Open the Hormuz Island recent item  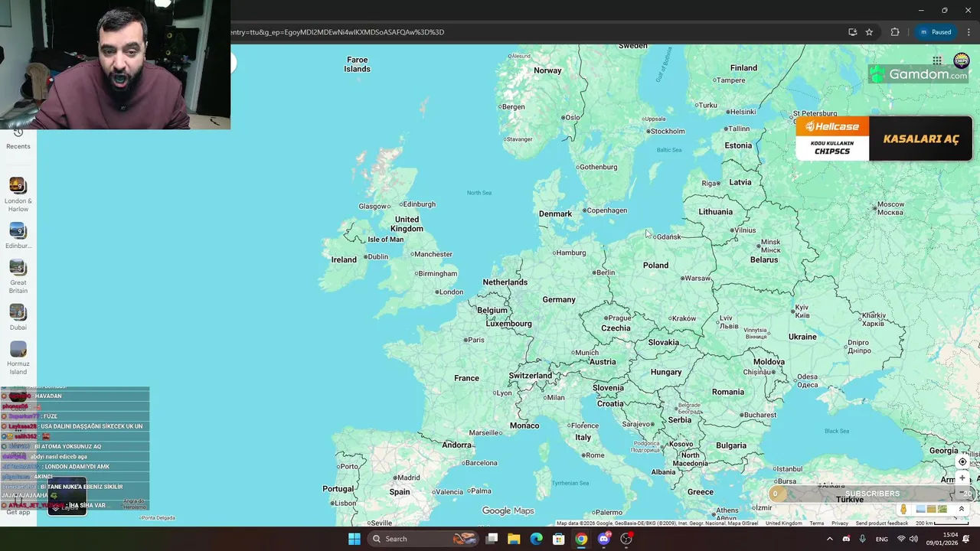(x=18, y=358)
